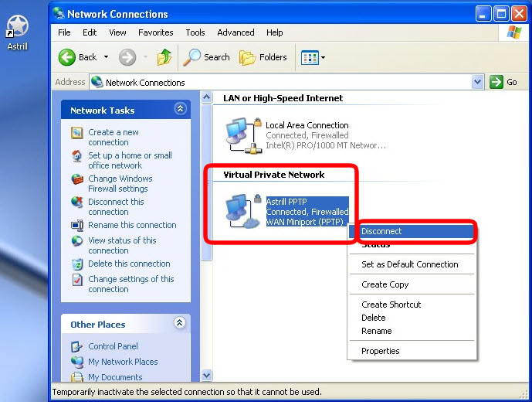The height and width of the screenshot is (405, 532).
Task: Collapse the Network Tasks panel
Action: click(180, 109)
